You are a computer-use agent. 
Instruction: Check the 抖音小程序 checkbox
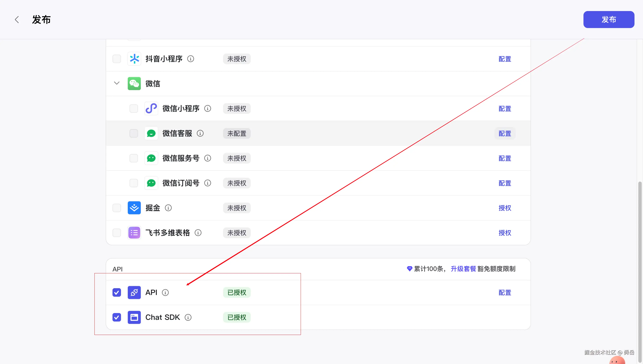[117, 59]
